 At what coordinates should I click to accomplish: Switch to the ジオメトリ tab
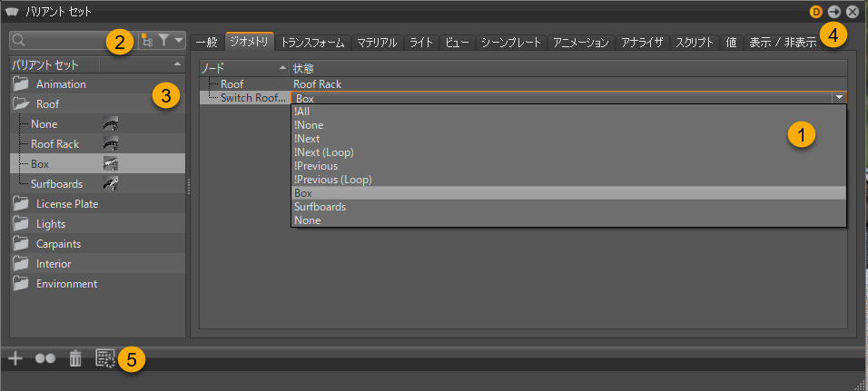coord(250,42)
